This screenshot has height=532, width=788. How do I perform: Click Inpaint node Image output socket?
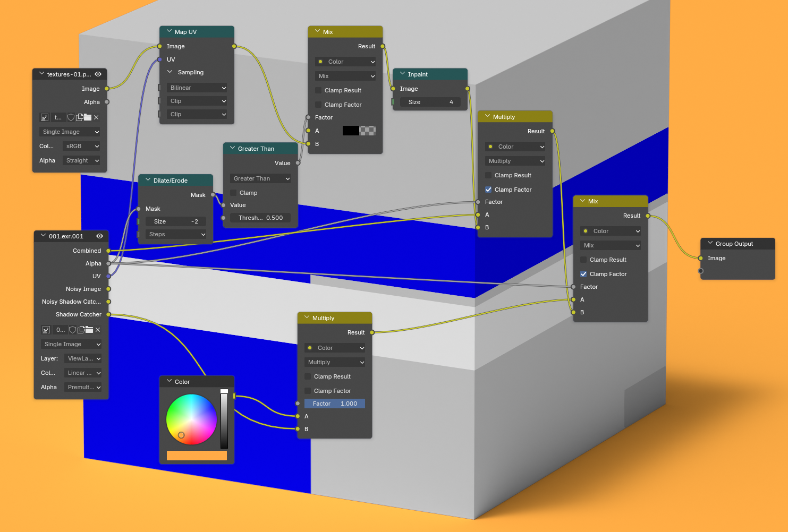point(468,89)
